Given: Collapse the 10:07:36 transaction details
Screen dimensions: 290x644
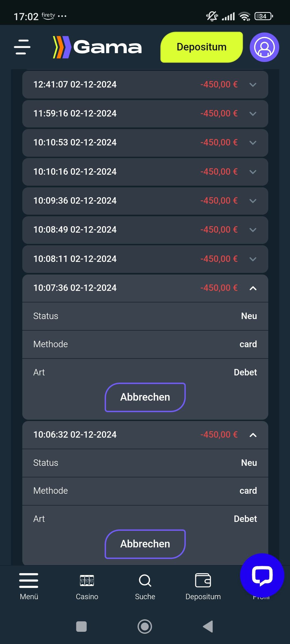Looking at the screenshot, I should point(253,288).
